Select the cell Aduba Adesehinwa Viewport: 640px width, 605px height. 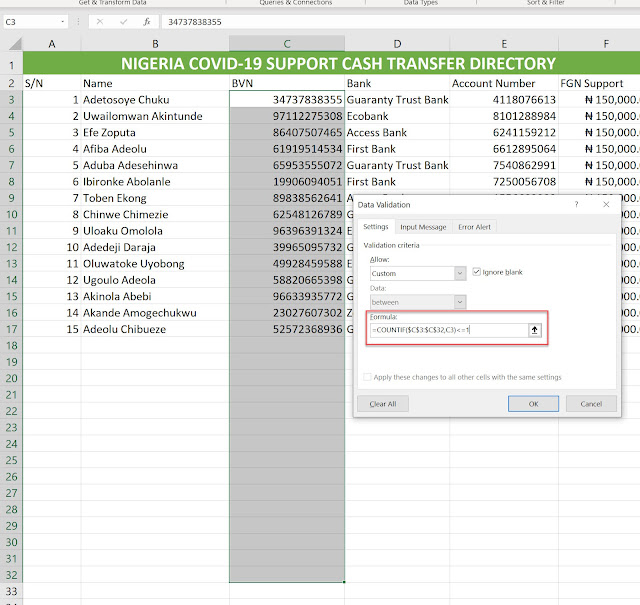pos(155,165)
